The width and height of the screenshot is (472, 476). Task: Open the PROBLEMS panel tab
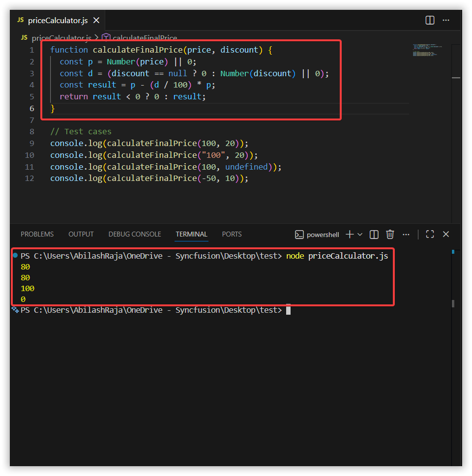[37, 235]
